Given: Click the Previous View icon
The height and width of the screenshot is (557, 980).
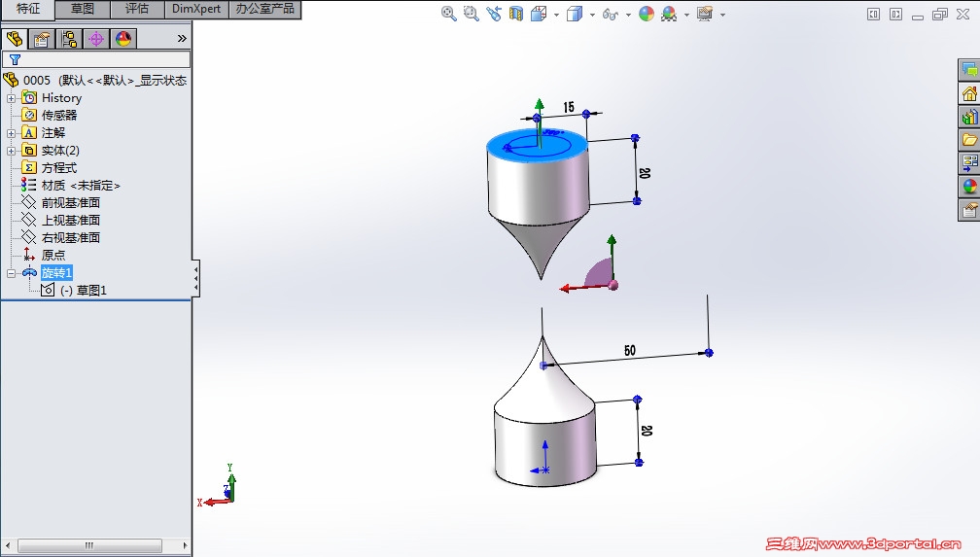Looking at the screenshot, I should click(x=494, y=14).
